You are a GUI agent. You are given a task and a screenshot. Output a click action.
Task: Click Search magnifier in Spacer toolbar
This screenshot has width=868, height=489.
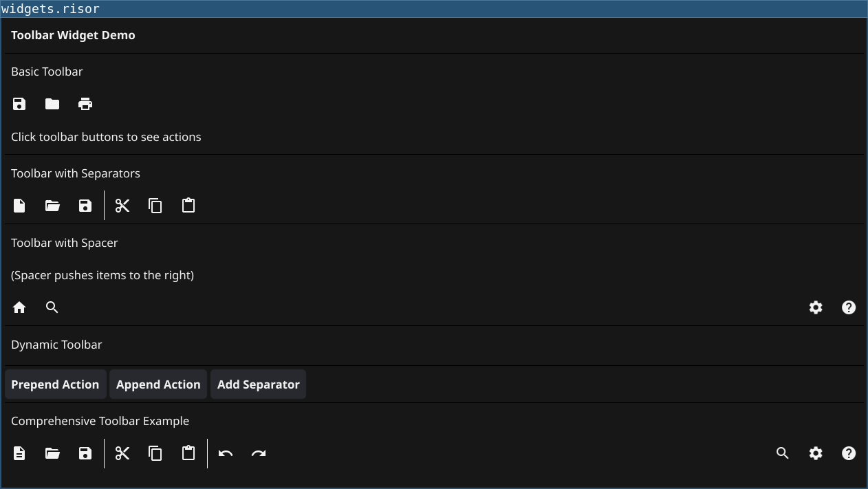[x=52, y=307]
